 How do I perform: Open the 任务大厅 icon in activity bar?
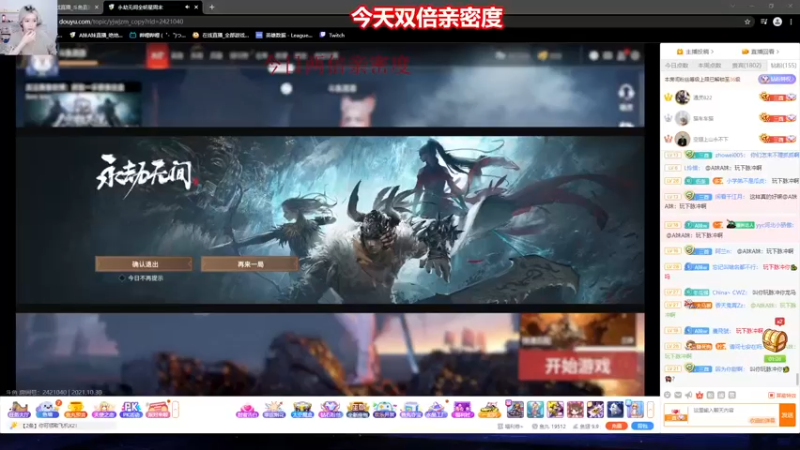(x=19, y=410)
